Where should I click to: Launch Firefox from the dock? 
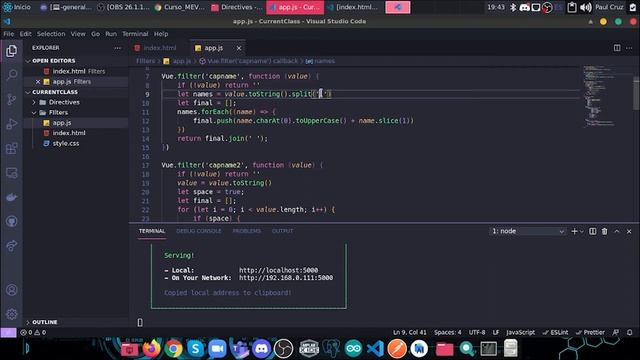tap(151, 349)
